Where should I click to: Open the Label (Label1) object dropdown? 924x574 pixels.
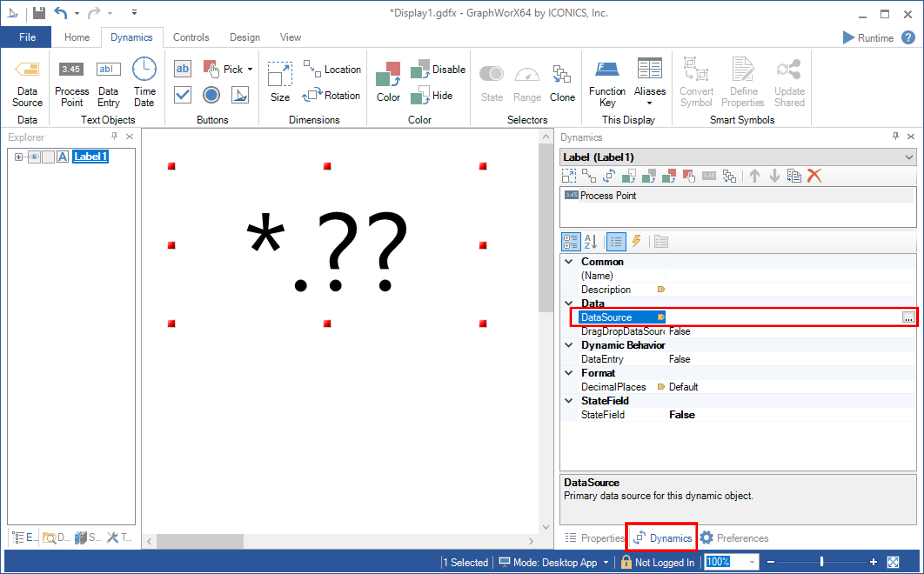pyautogui.click(x=909, y=157)
